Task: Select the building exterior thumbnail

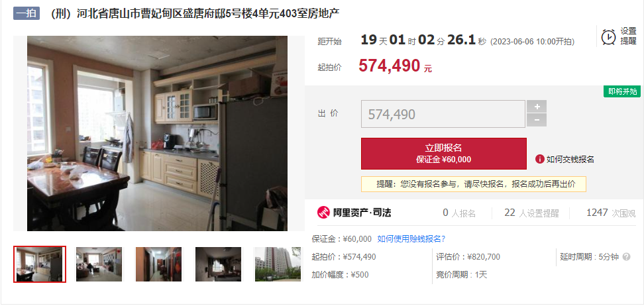Action: click(x=278, y=264)
